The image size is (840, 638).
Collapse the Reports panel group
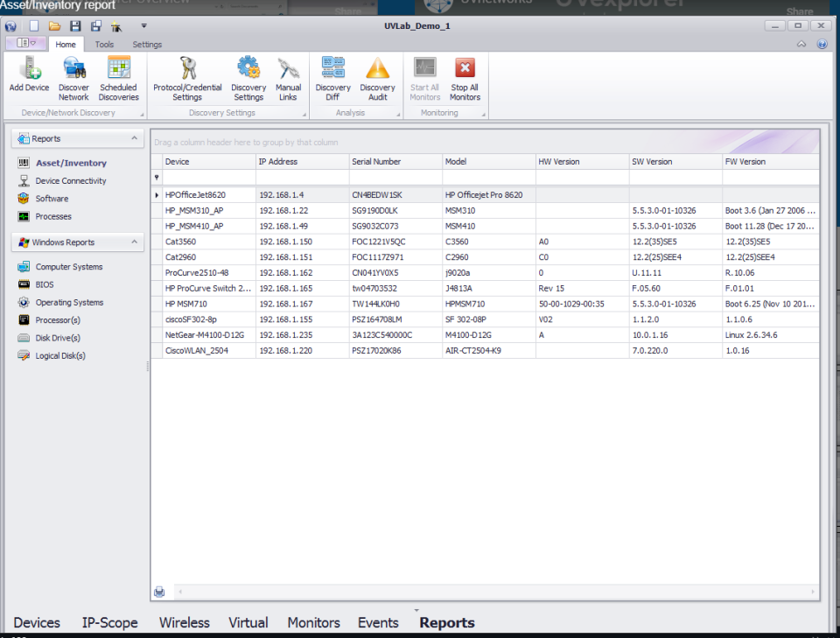(134, 138)
